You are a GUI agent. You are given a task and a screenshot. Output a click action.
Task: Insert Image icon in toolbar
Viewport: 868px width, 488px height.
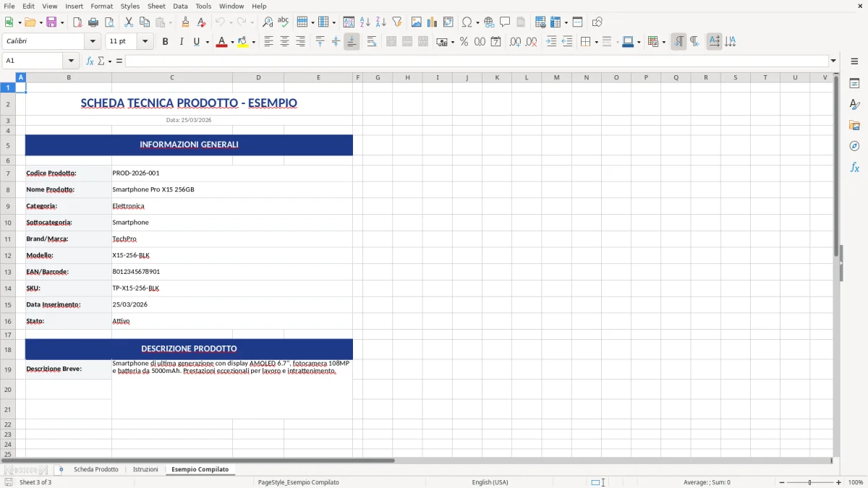click(417, 22)
